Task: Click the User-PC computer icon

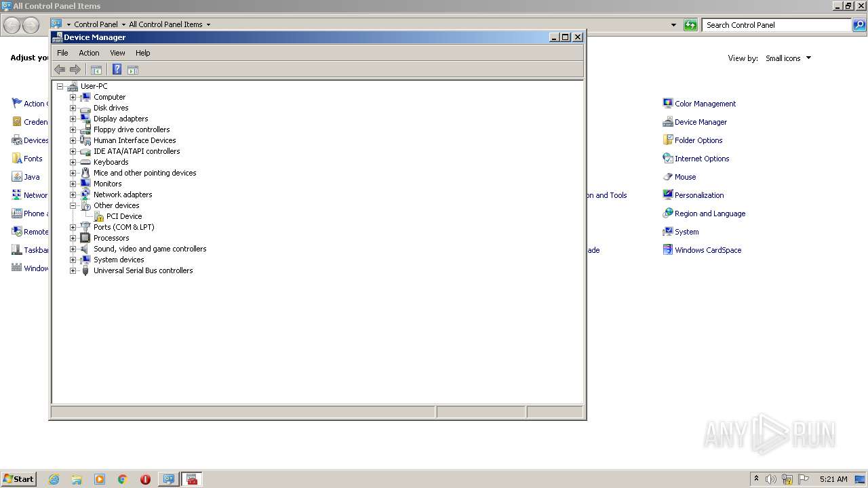Action: (73, 86)
